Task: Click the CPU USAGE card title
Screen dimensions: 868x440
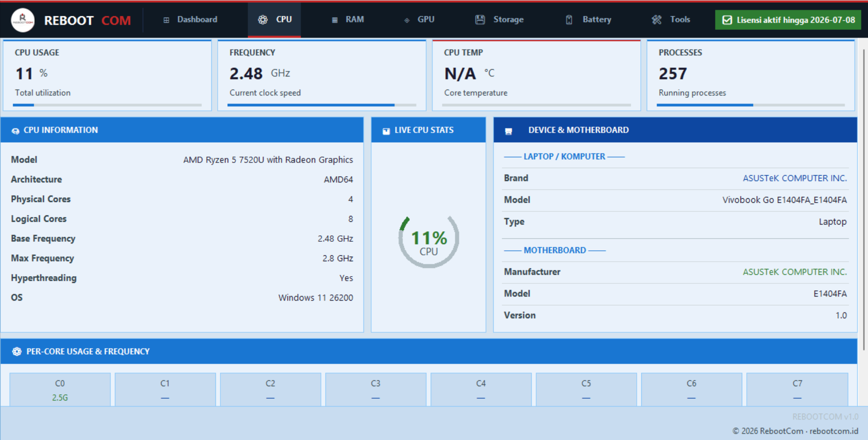Action: (x=37, y=53)
